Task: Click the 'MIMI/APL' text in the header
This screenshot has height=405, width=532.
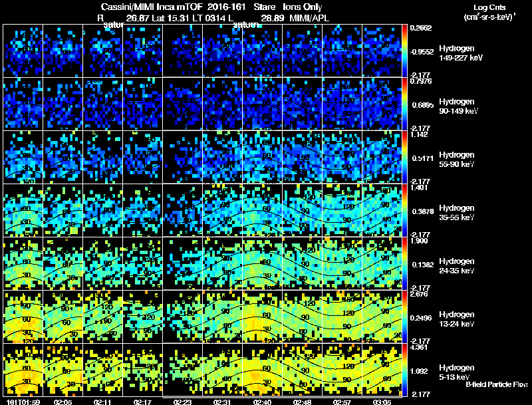Action: click(x=309, y=18)
